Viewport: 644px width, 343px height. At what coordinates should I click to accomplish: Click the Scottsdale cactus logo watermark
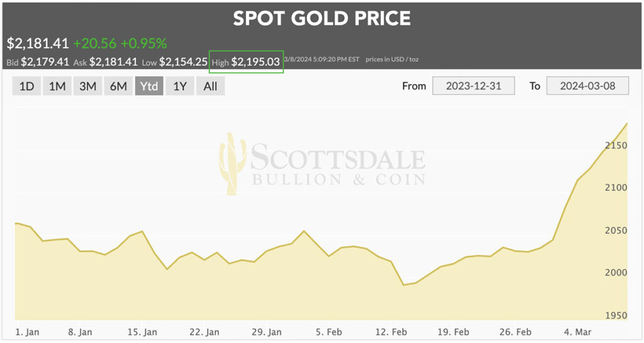(231, 163)
